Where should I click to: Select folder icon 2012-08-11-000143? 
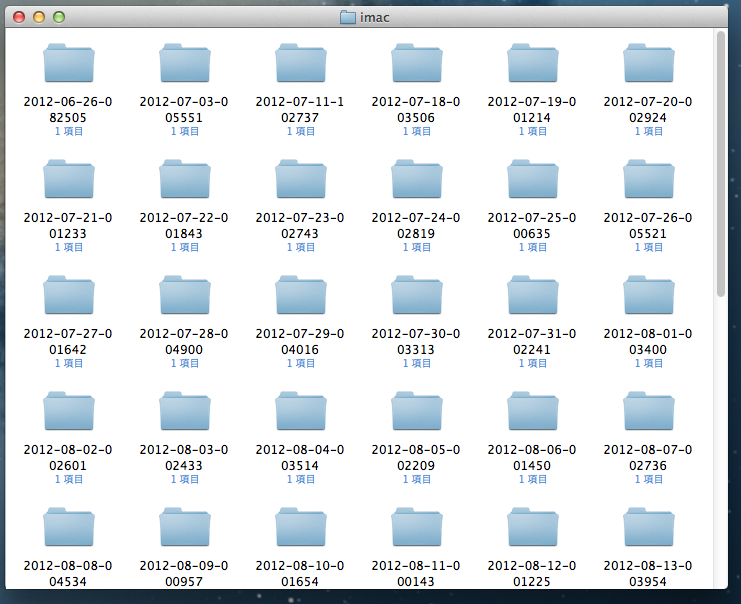pyautogui.click(x=416, y=527)
